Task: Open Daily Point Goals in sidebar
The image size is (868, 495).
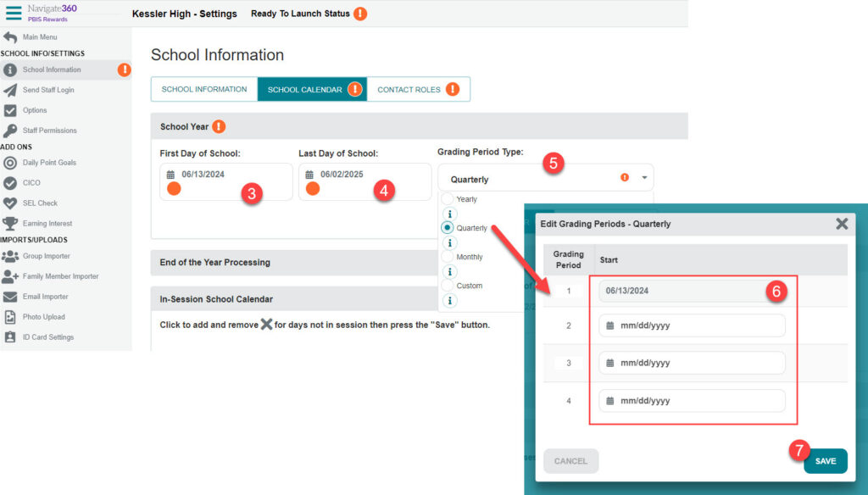Action: 49,163
